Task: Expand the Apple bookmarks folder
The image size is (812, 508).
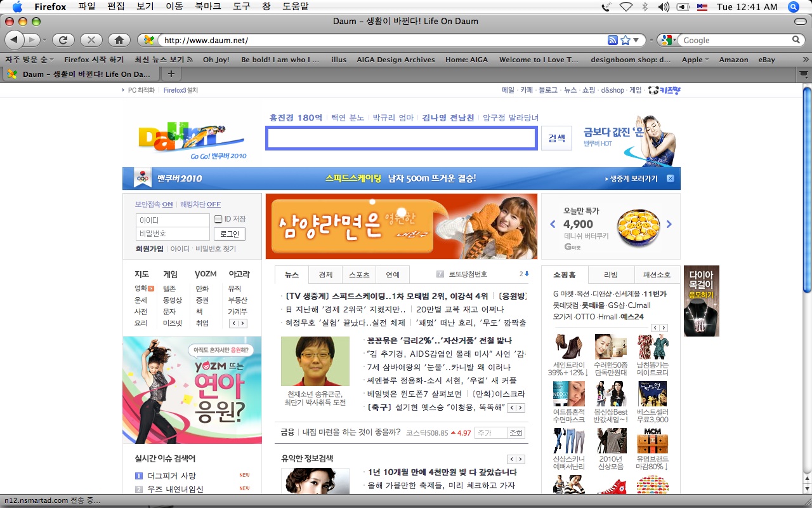Action: tap(695, 60)
